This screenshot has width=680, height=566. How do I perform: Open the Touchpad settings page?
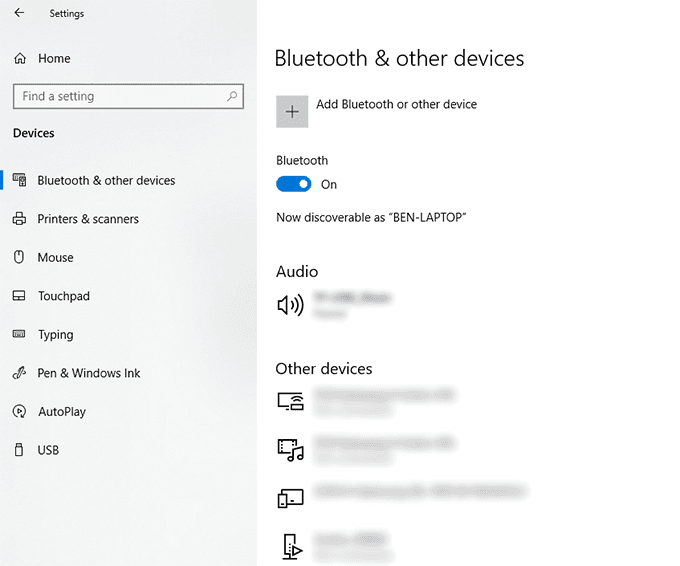63,296
